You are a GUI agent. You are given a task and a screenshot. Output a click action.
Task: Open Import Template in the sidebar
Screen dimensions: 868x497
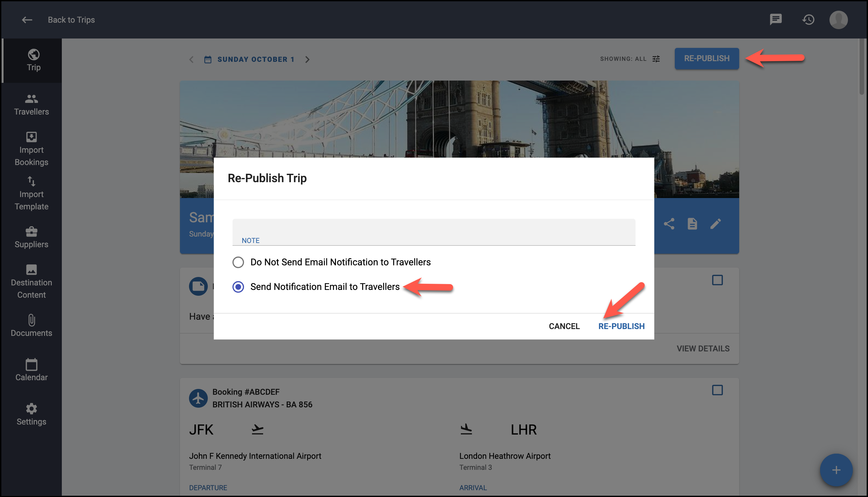(31, 193)
